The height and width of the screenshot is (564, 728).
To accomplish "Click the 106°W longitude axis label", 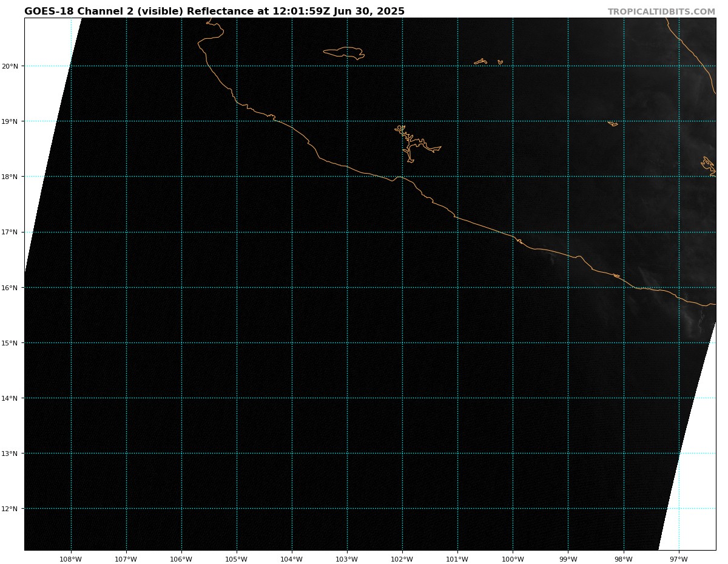I will pos(181,559).
